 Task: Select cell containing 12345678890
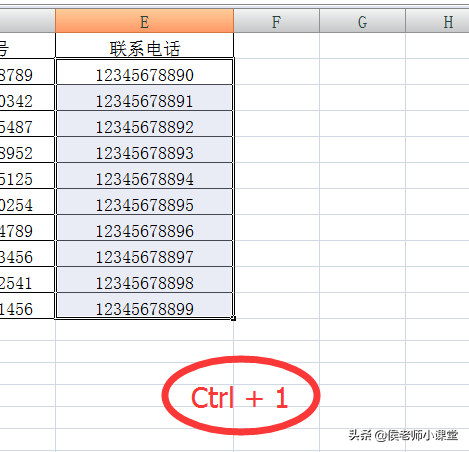point(144,72)
